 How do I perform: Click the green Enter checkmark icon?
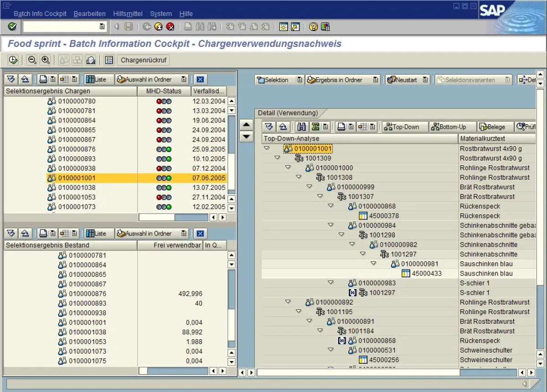12,27
